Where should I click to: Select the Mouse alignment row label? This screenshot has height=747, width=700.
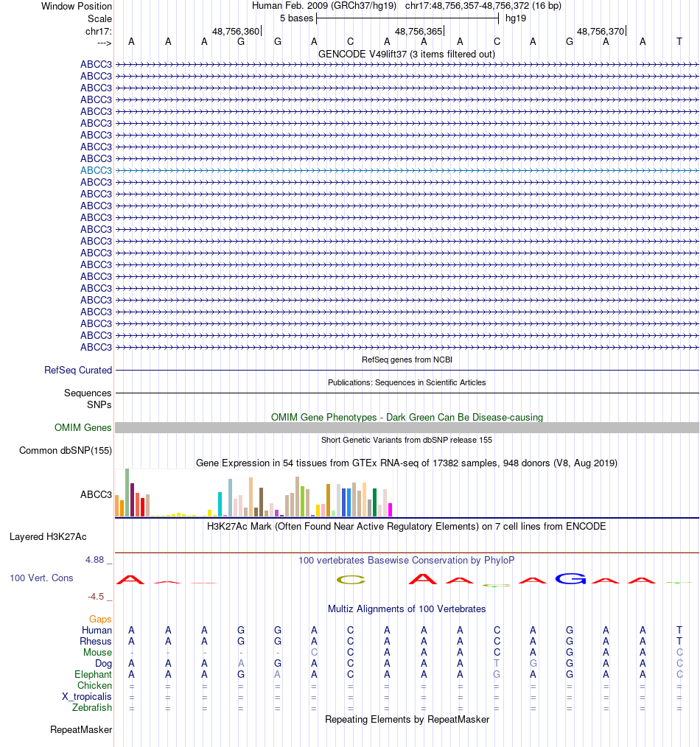click(98, 652)
